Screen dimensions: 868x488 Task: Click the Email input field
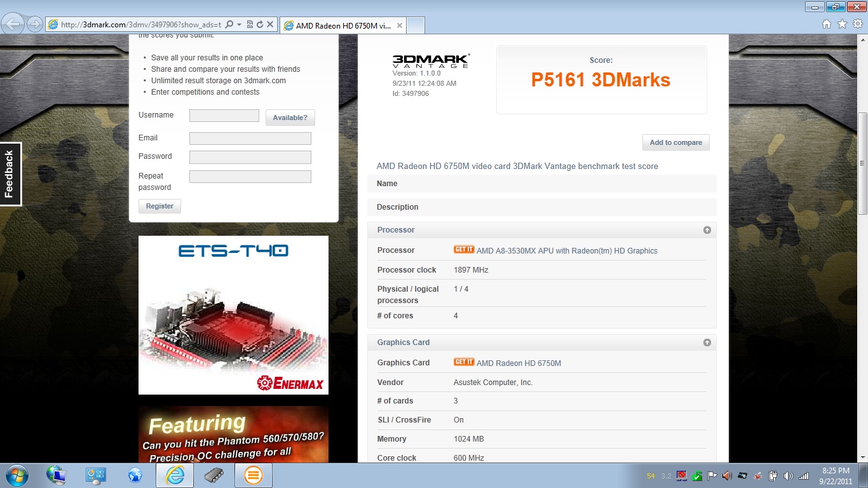(x=250, y=139)
